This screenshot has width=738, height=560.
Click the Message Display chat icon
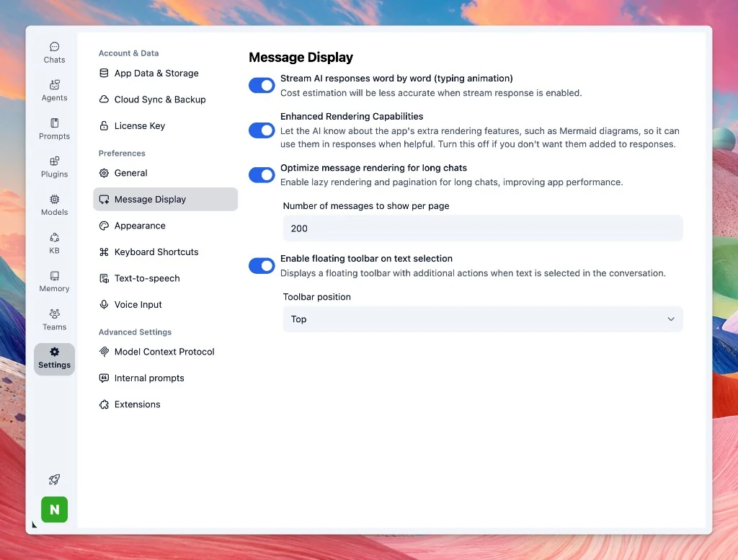104,199
